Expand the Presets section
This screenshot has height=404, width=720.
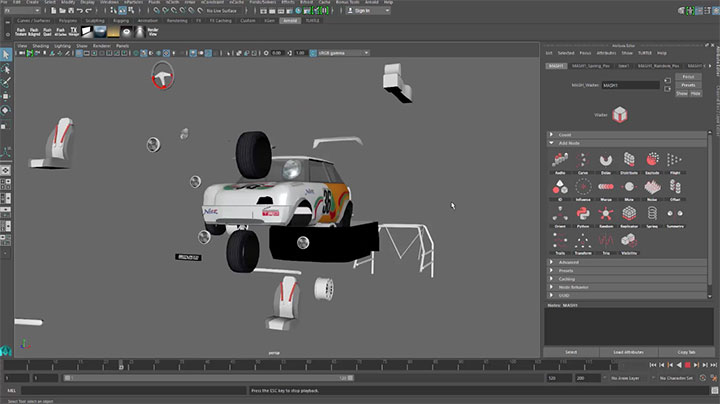(x=627, y=270)
